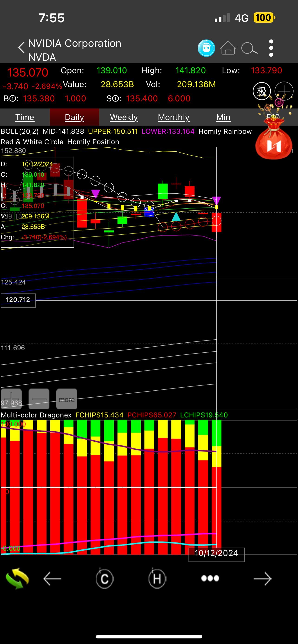Open the Min chart tab
The image size is (298, 644).
point(223,117)
